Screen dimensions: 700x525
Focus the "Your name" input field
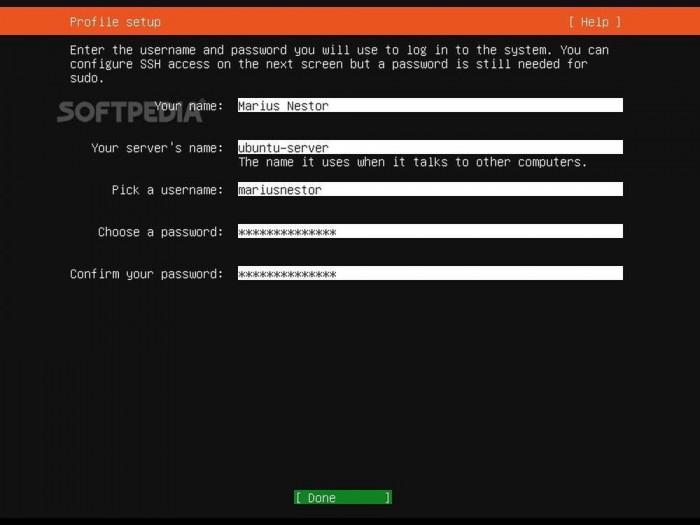tap(430, 105)
